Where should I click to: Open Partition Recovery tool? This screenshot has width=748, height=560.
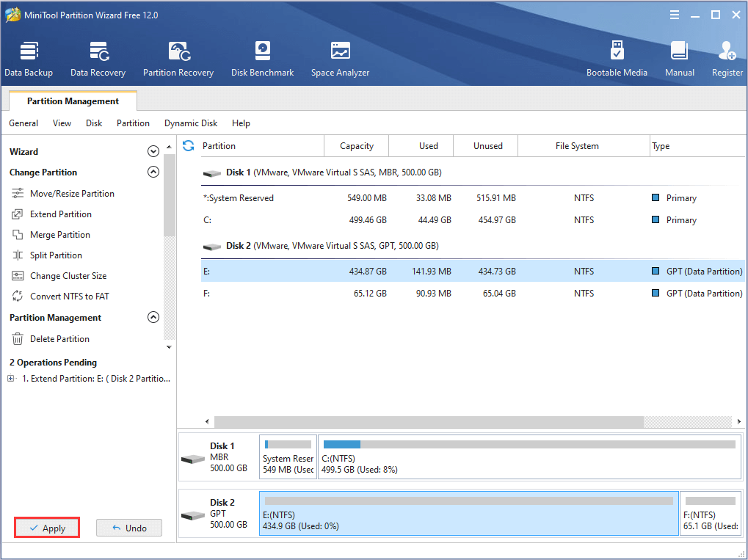tap(178, 59)
